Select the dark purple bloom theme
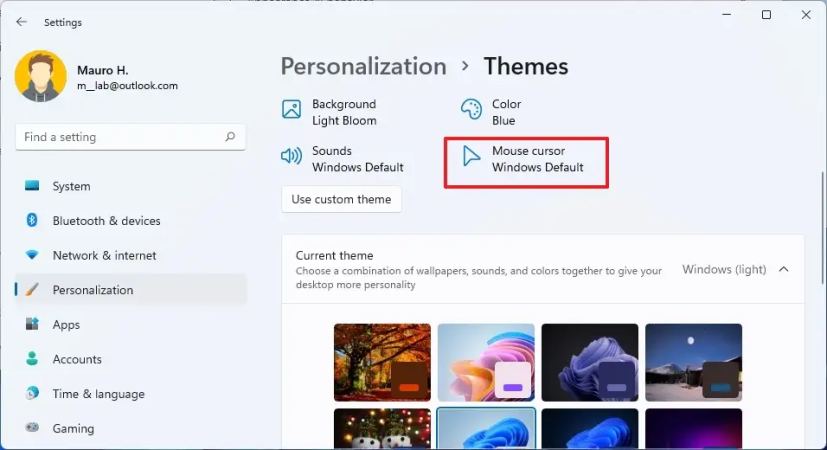Screen dimensions: 827x450 [590, 362]
